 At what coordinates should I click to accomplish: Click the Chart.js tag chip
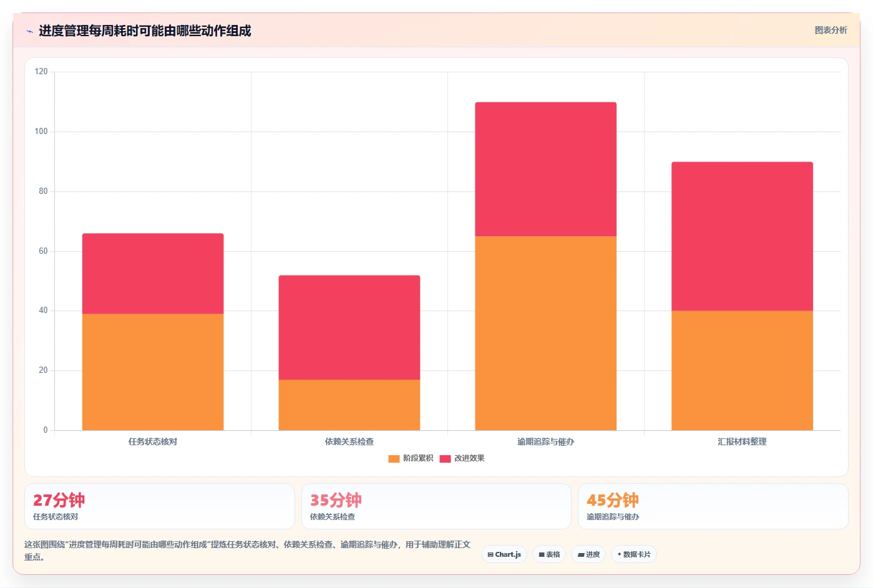[504, 554]
